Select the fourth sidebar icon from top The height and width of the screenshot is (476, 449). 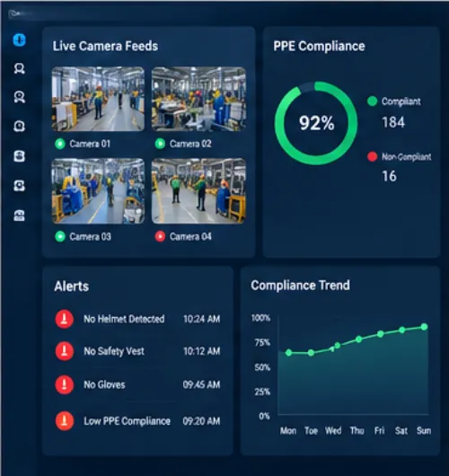[20, 126]
